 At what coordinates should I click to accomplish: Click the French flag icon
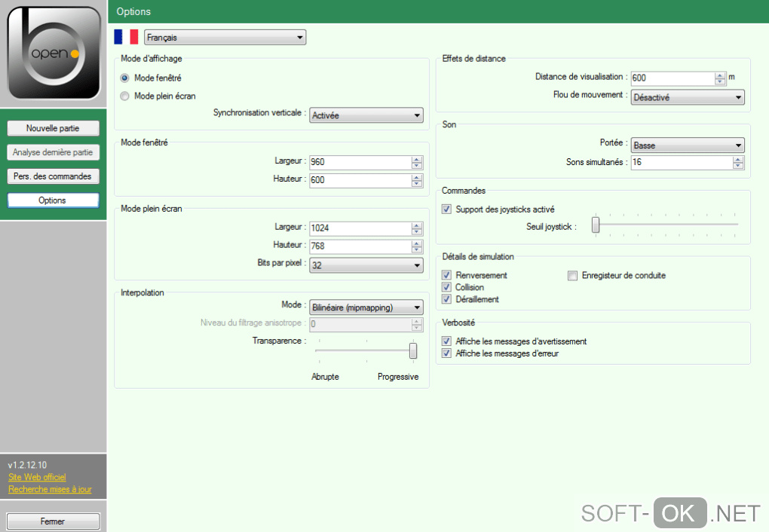[x=126, y=37]
